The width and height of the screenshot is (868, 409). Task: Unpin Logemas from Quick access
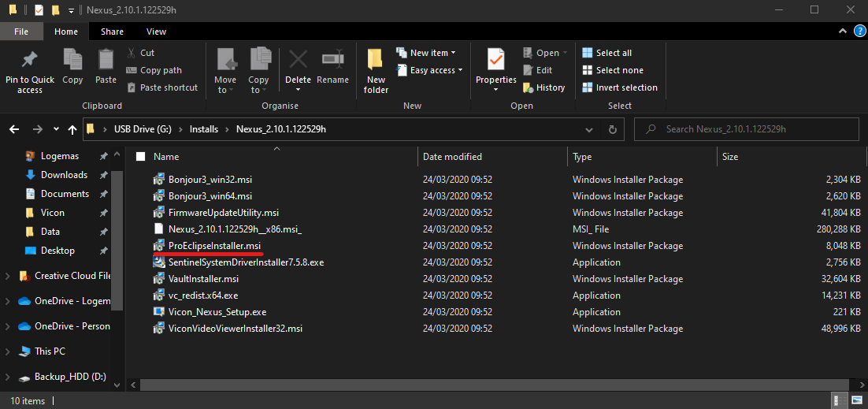(x=103, y=156)
